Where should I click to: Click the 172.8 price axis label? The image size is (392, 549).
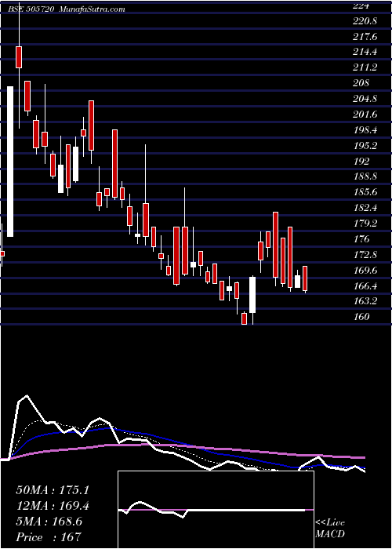pos(365,254)
